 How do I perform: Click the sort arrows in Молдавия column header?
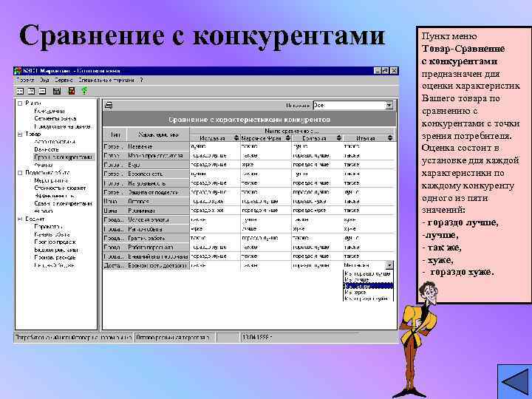[236, 138]
